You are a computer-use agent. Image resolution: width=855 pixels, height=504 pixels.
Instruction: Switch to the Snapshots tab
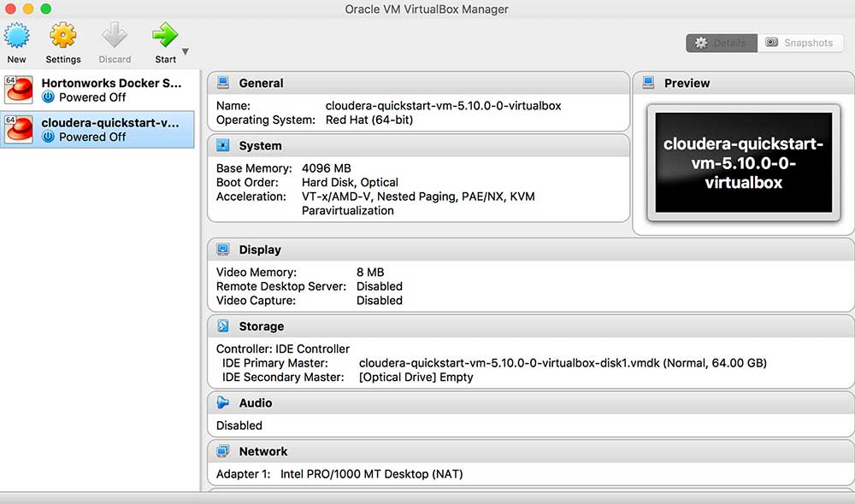click(x=800, y=43)
